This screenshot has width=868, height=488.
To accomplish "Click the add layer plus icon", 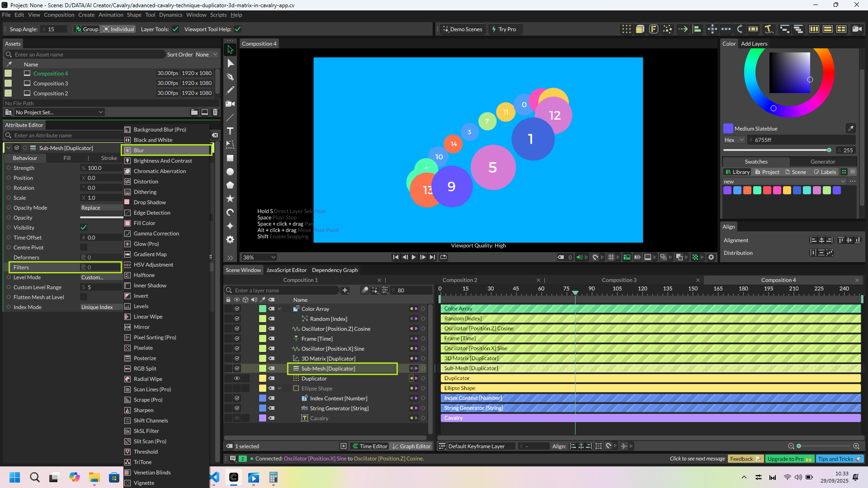I will tap(345, 291).
